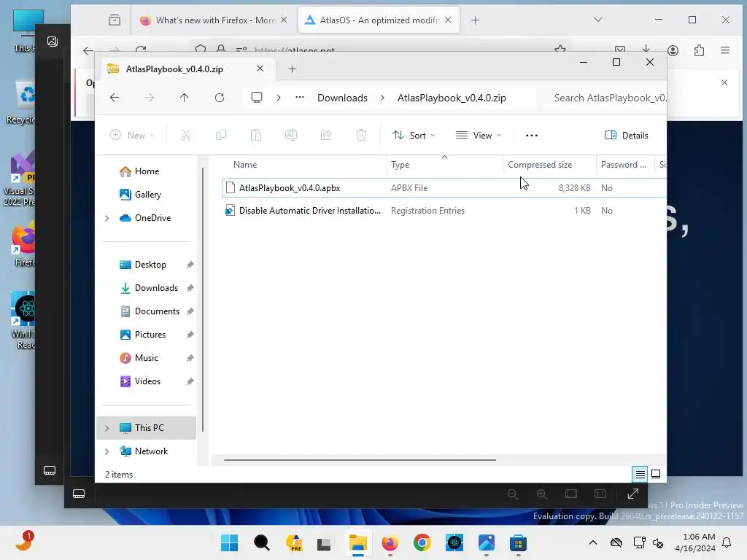Unpin Desktop using its pin icon

(190, 265)
